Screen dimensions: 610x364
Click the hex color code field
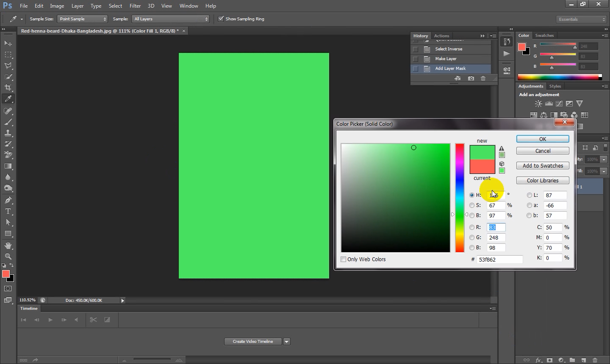499,259
